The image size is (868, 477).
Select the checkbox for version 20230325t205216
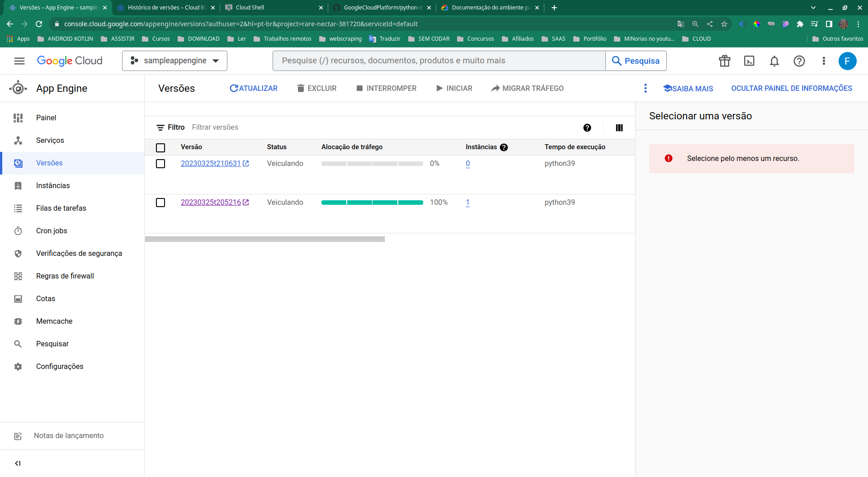pyautogui.click(x=160, y=203)
